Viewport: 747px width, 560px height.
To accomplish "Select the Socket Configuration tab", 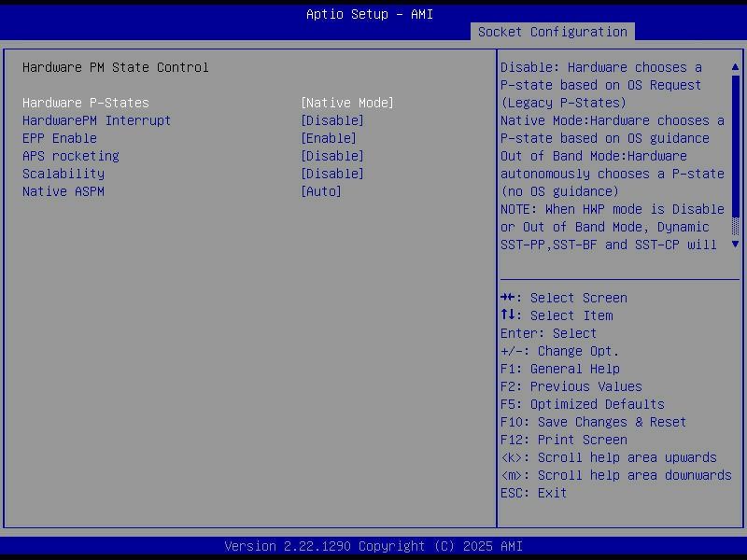I will 552,32.
